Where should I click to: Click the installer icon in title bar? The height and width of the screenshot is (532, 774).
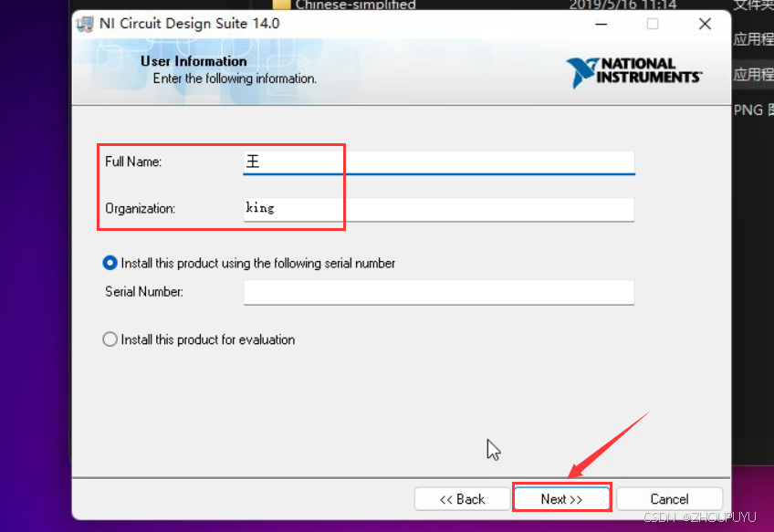point(85,24)
